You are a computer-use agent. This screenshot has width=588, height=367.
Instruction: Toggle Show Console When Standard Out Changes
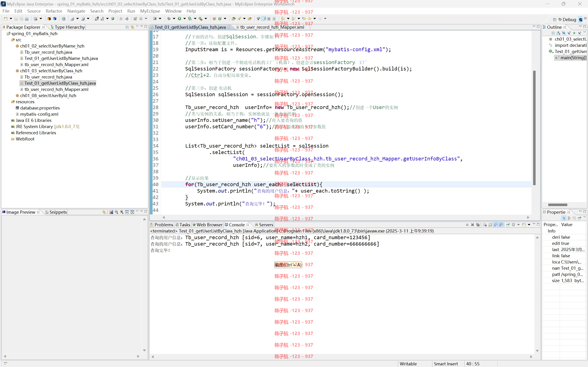click(x=495, y=225)
